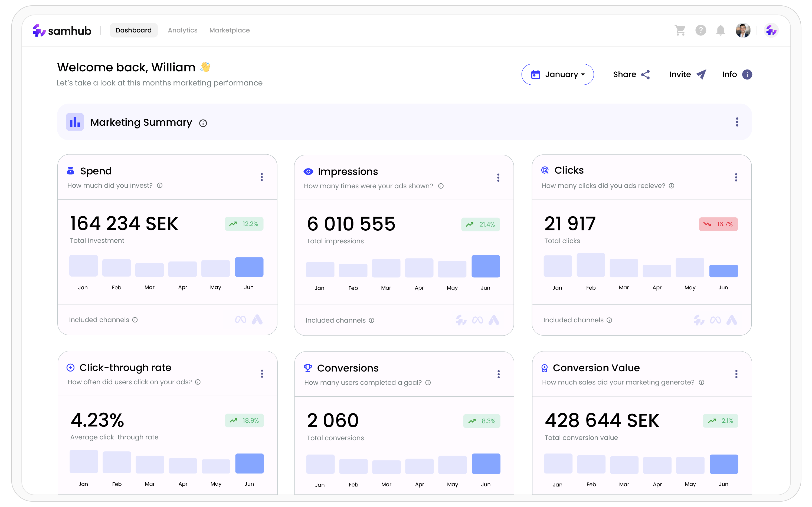Open the Spend card three-dot menu
This screenshot has width=812, height=507.
[x=262, y=177]
